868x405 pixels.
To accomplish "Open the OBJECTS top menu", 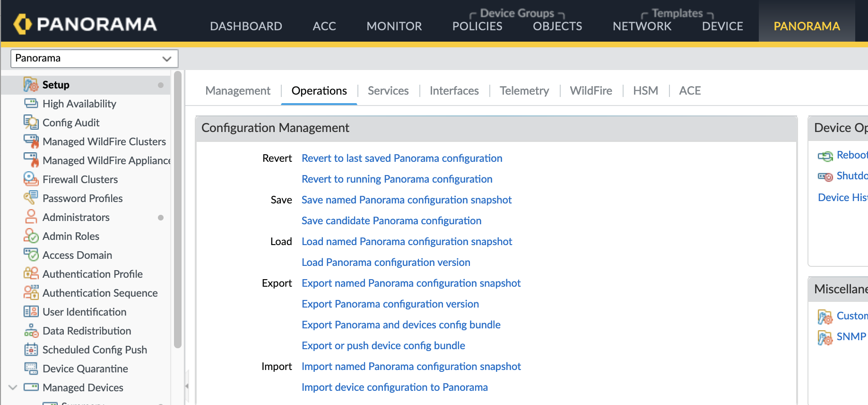I will (x=558, y=26).
